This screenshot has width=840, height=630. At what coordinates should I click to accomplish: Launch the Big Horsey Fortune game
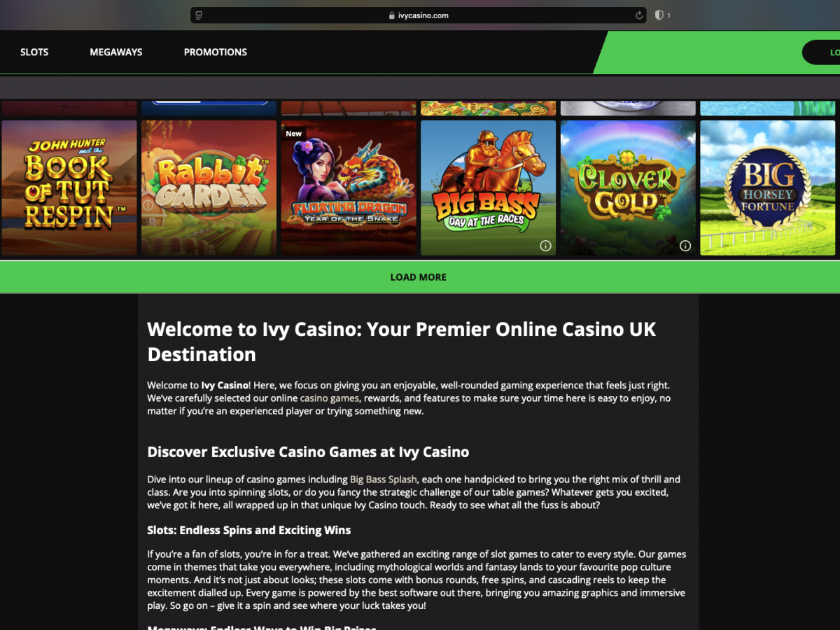click(x=768, y=188)
